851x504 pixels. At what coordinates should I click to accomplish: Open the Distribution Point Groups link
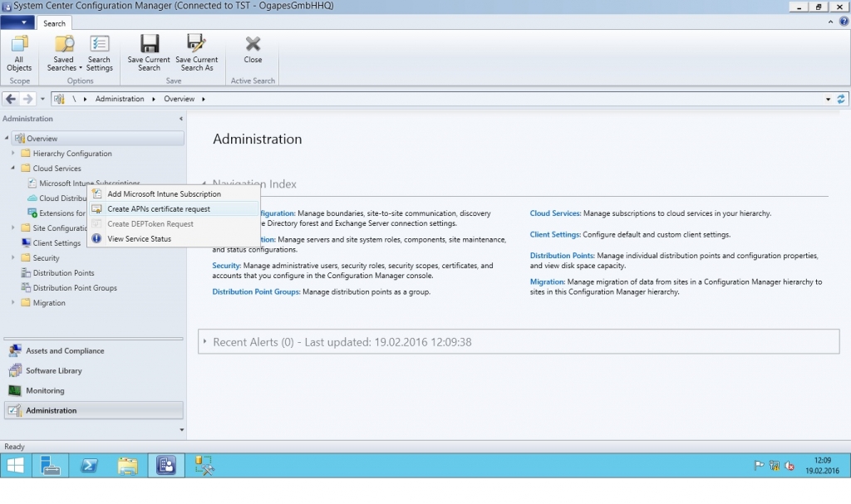(255, 292)
